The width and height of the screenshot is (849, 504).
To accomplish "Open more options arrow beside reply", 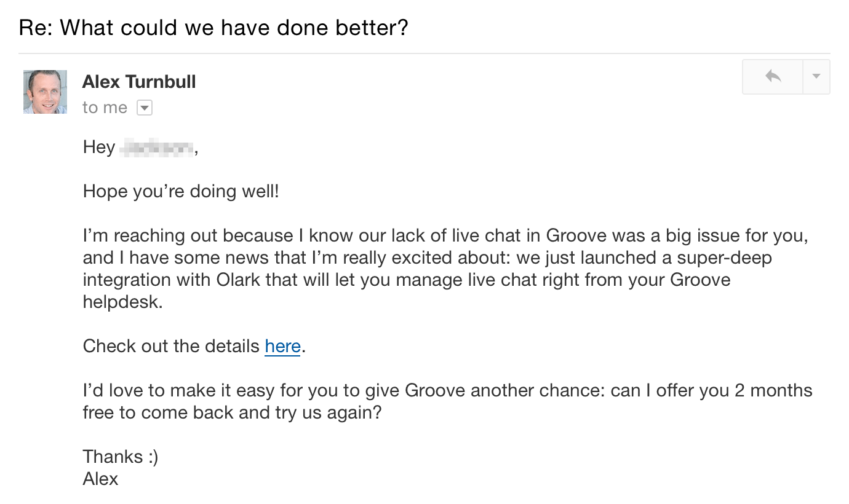I will click(x=816, y=77).
